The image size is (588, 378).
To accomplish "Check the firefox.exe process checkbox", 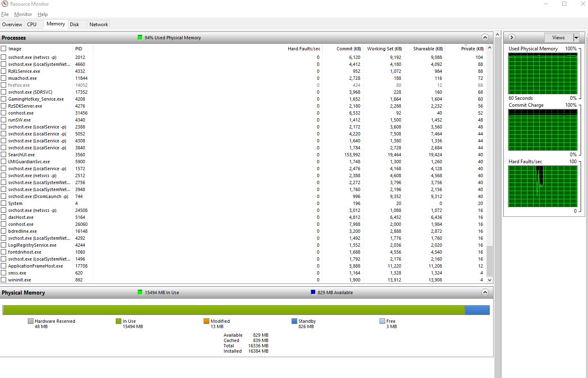I will point(4,85).
